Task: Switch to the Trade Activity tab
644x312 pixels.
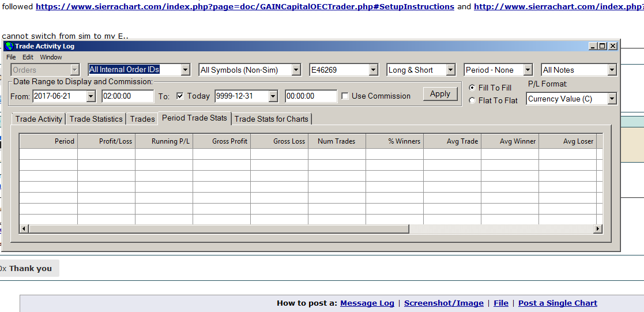Action: (39, 119)
